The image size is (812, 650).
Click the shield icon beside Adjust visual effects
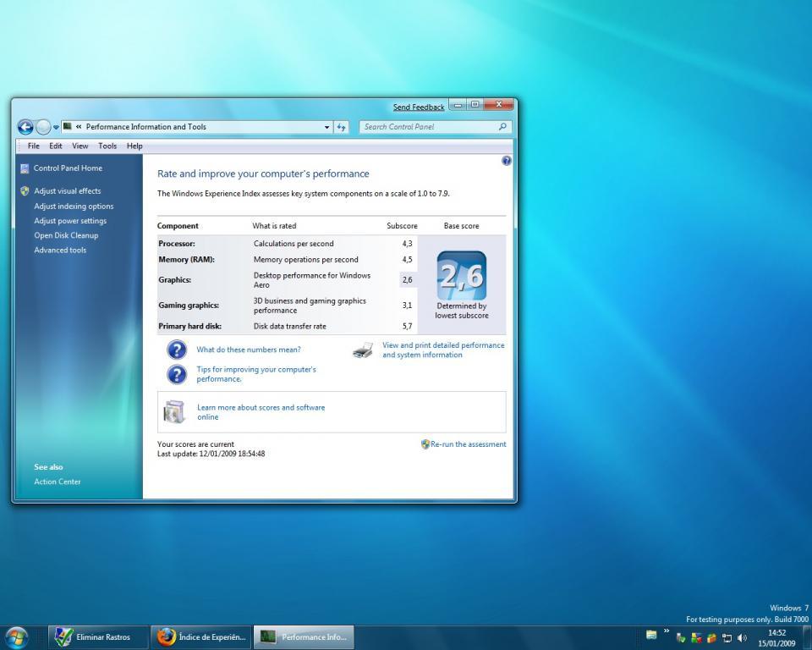tap(25, 190)
